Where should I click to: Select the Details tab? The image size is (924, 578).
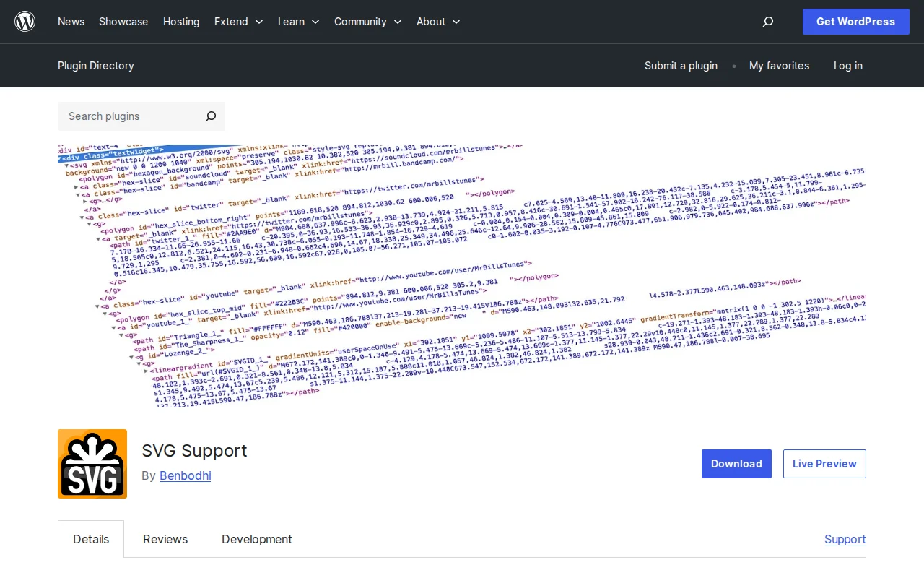(x=91, y=539)
